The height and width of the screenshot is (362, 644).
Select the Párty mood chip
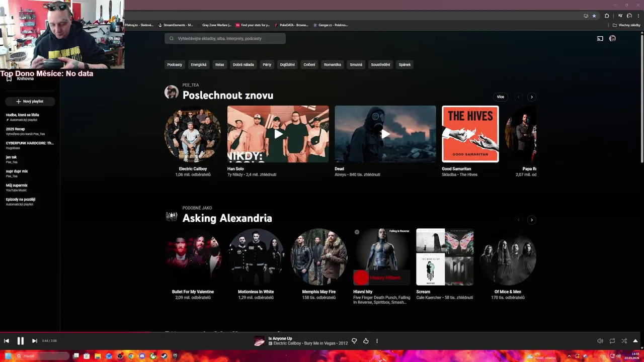pyautogui.click(x=267, y=65)
